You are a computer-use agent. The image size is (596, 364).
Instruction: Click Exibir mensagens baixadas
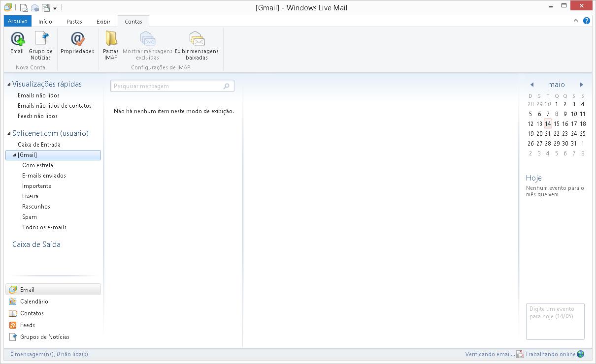pyautogui.click(x=197, y=46)
